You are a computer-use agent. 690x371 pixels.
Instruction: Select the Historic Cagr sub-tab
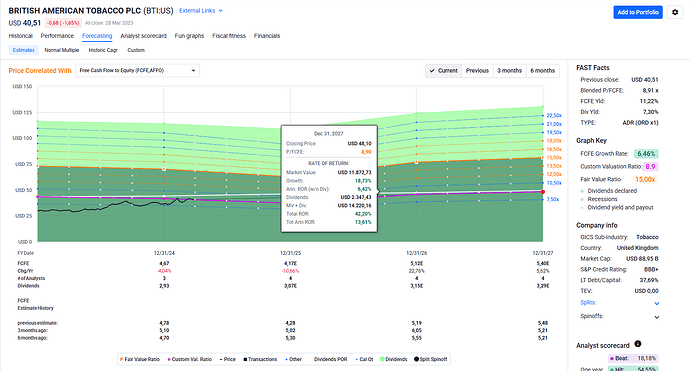103,50
